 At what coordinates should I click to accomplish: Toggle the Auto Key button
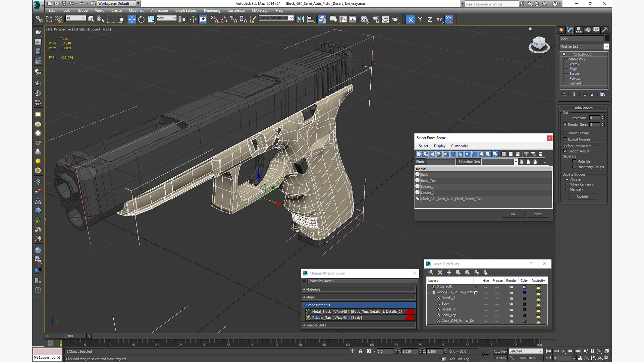click(500, 351)
